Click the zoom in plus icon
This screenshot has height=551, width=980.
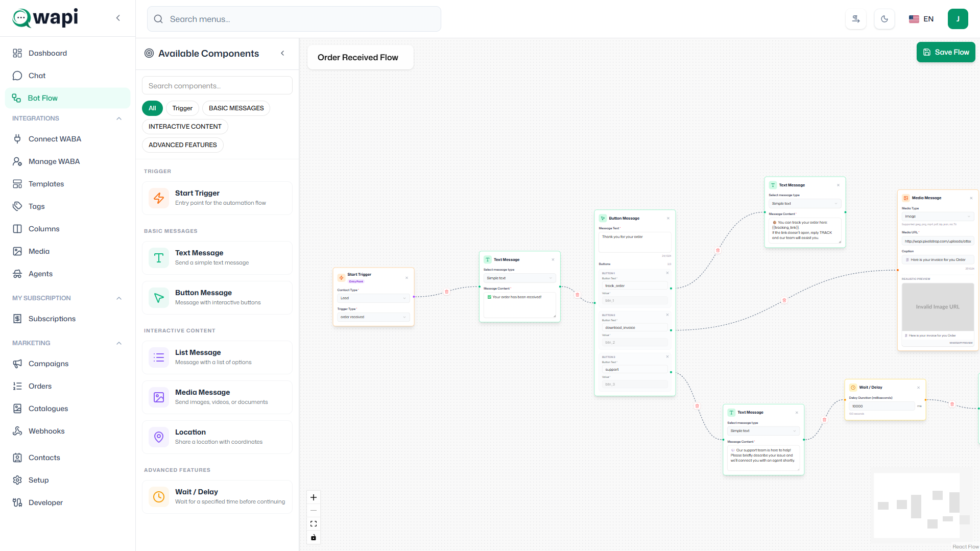314,497
